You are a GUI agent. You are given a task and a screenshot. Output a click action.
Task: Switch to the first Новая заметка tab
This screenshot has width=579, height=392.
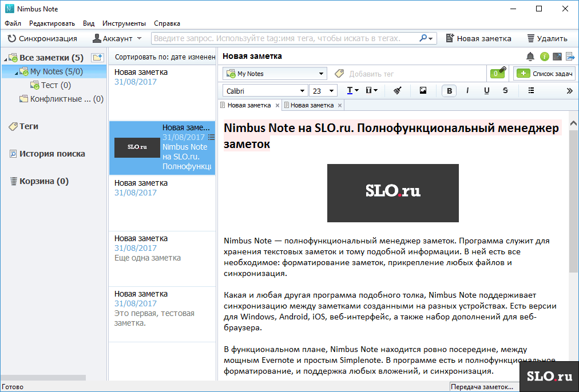(249, 105)
